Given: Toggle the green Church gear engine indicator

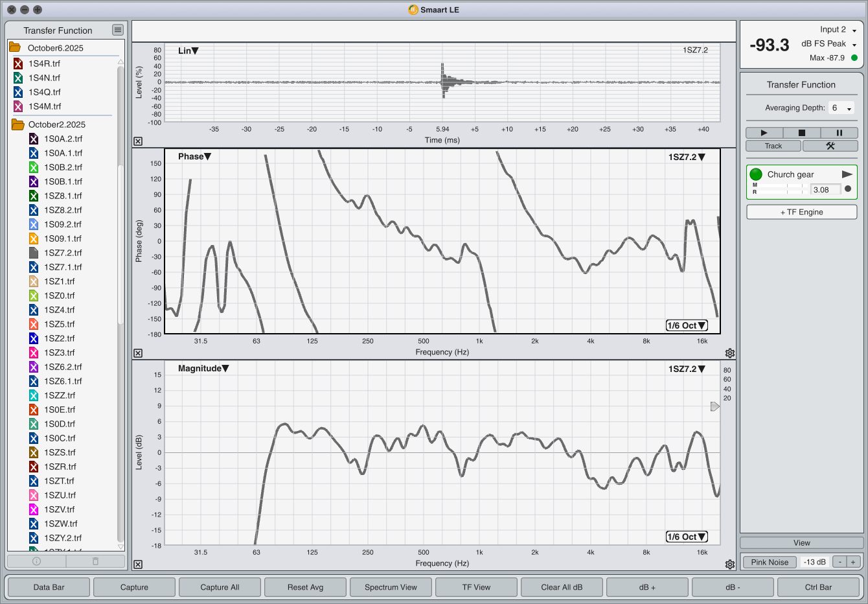Looking at the screenshot, I should point(756,174).
